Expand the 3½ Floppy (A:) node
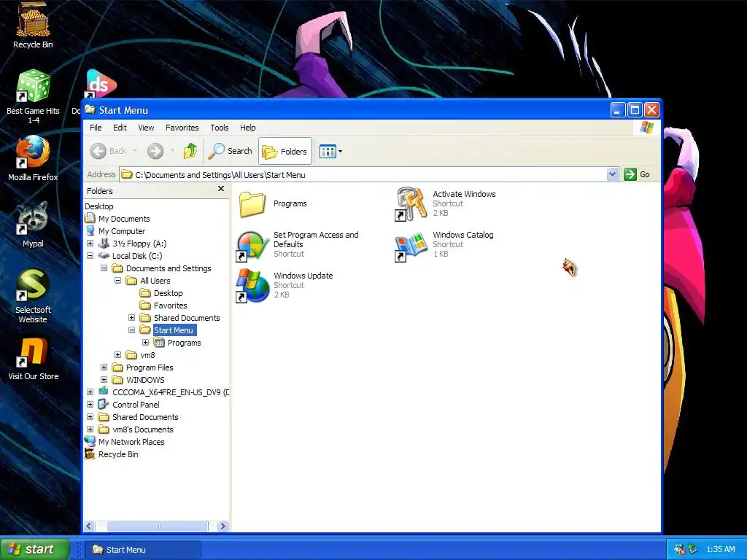The width and height of the screenshot is (747, 560). pyautogui.click(x=90, y=244)
